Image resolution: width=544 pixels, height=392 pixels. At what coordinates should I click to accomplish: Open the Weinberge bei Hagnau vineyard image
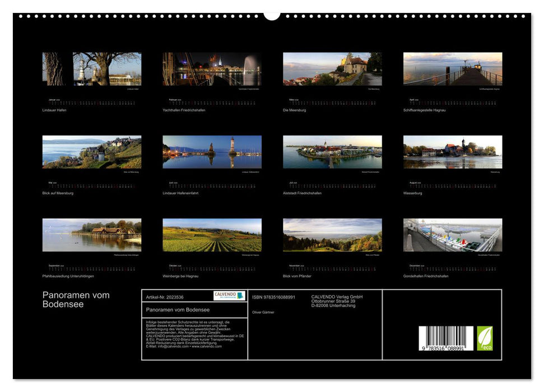(211, 237)
